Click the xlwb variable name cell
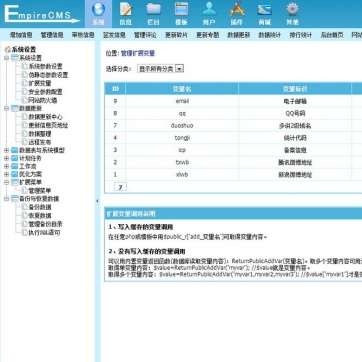 (x=182, y=174)
